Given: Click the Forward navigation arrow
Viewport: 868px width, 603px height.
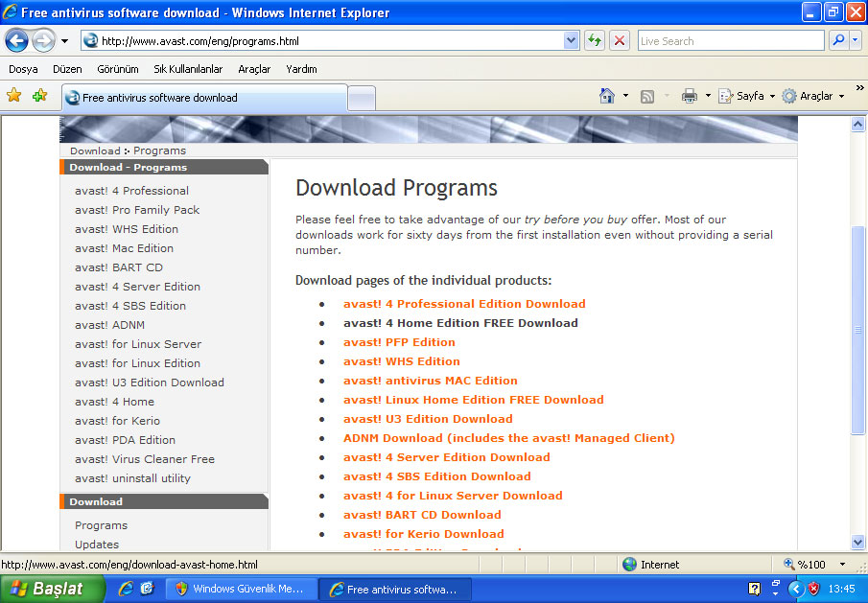Looking at the screenshot, I should pos(44,40).
